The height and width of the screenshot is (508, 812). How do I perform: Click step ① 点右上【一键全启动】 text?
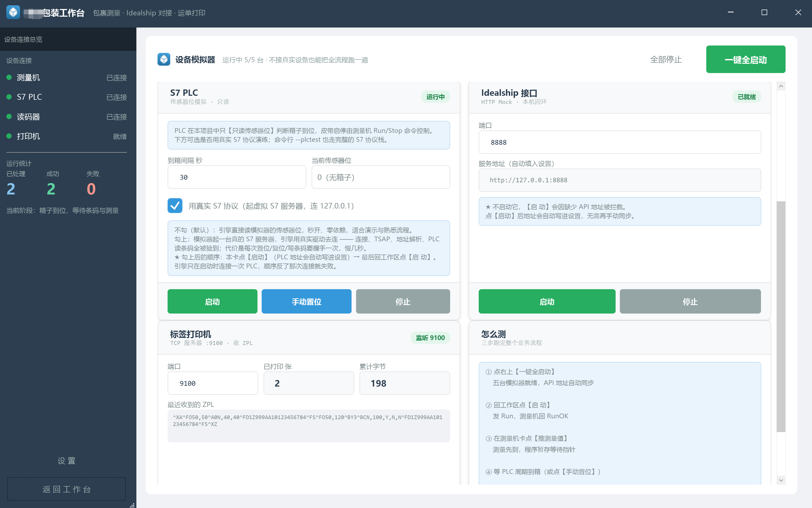tap(521, 371)
